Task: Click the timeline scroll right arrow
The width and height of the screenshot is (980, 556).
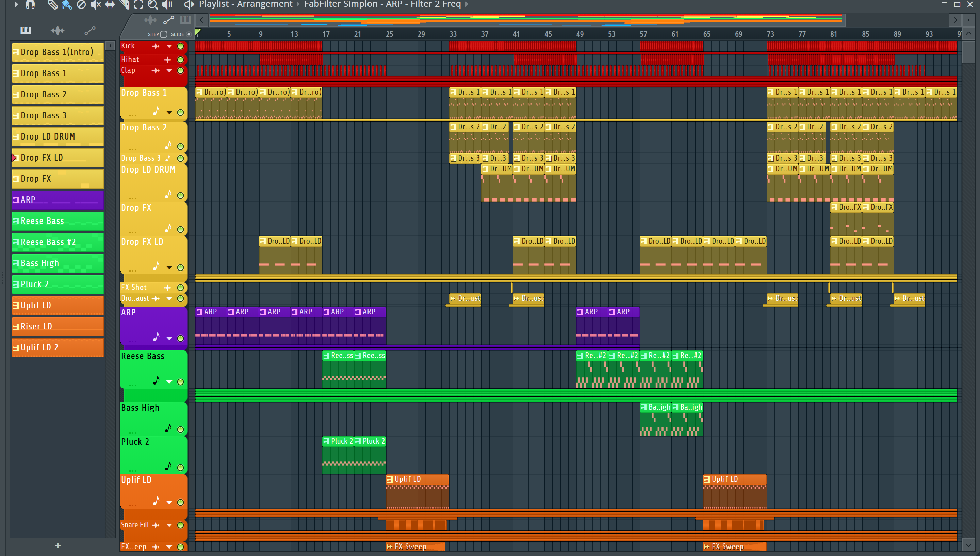Action: tap(955, 20)
